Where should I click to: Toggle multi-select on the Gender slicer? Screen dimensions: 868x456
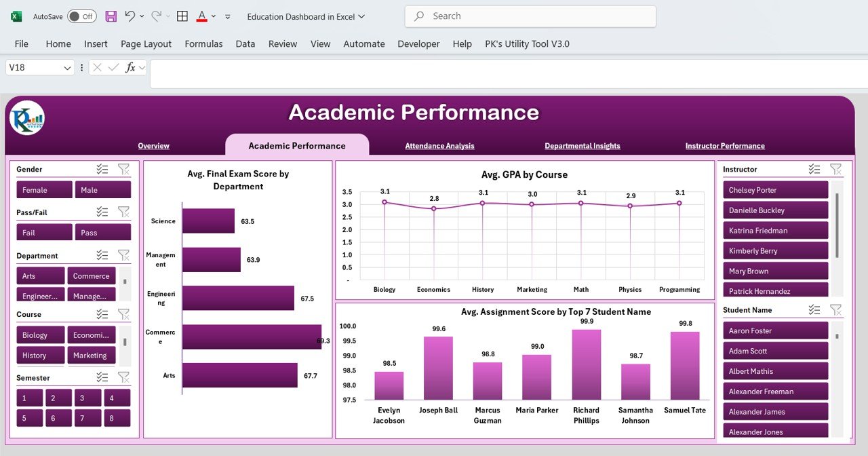coord(102,170)
